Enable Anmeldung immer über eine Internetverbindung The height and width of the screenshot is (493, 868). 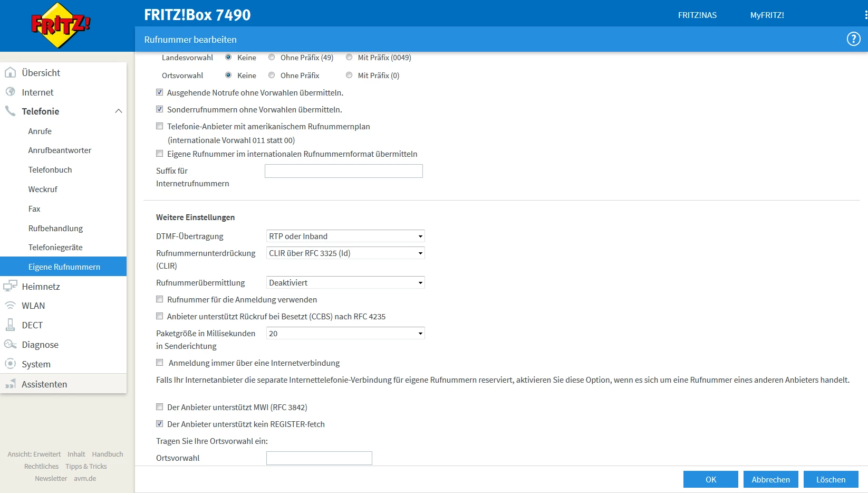click(159, 363)
